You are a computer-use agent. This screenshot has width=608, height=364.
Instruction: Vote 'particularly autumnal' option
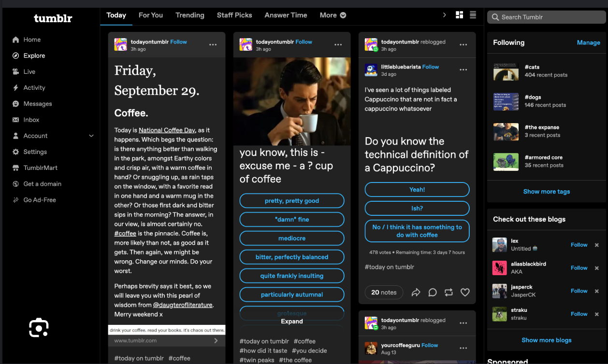coord(292,295)
